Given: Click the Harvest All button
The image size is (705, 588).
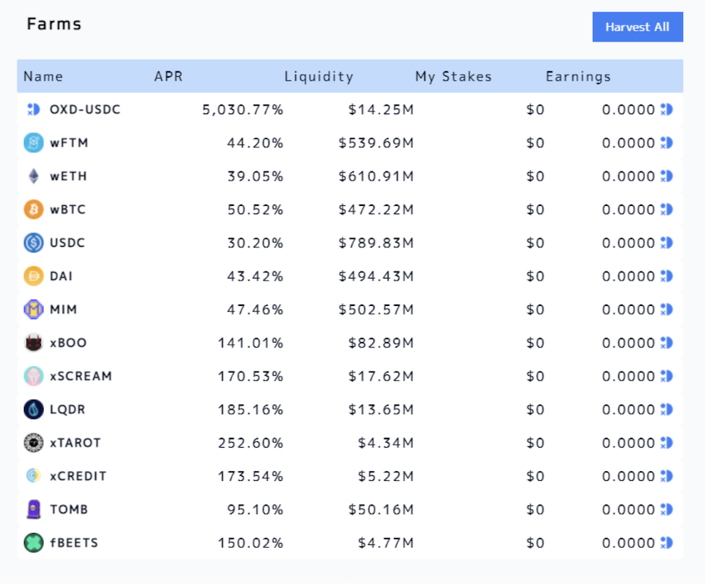Looking at the screenshot, I should pyautogui.click(x=637, y=27).
